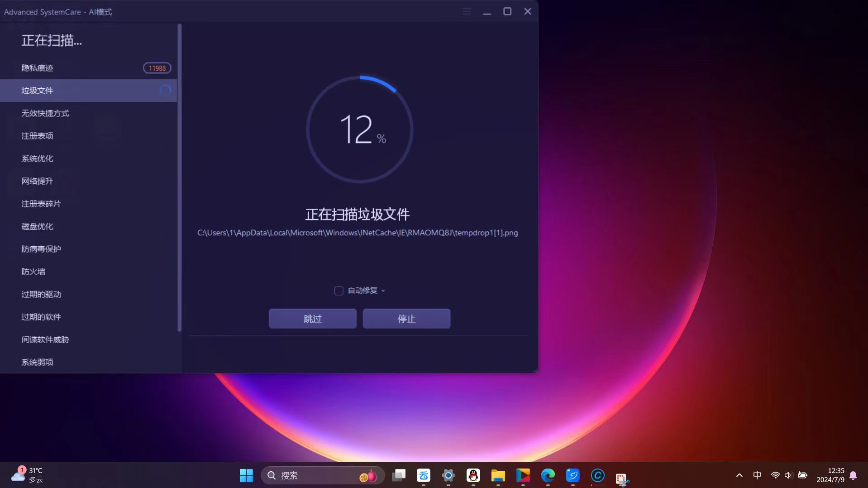
Task: Click the Windows Start button
Action: [246, 475]
